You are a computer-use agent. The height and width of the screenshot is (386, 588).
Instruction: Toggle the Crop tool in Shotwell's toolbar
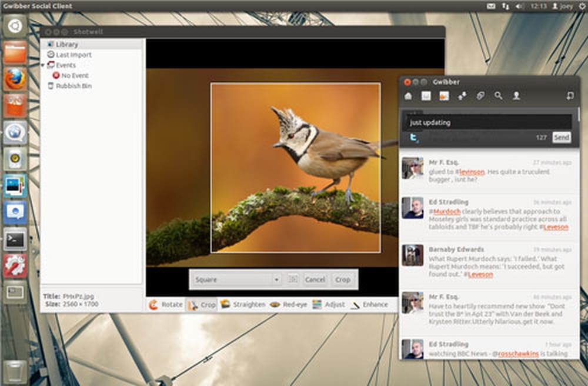tap(202, 304)
